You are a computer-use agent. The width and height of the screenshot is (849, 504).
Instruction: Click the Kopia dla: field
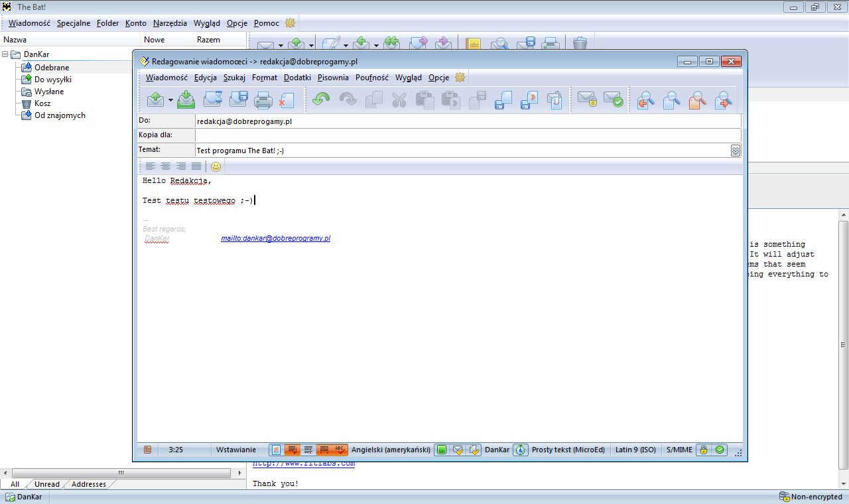pos(468,135)
